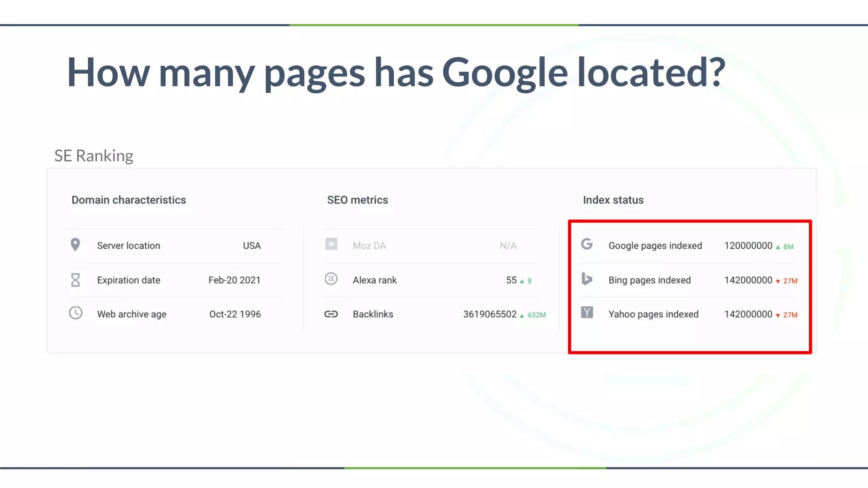868x488 pixels.
Task: Click the Index status heading
Action: (x=613, y=200)
